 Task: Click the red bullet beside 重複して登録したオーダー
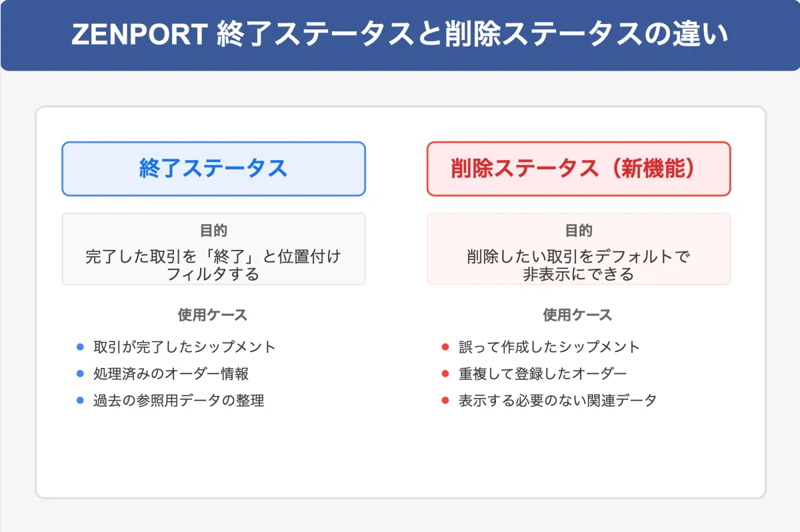[445, 373]
